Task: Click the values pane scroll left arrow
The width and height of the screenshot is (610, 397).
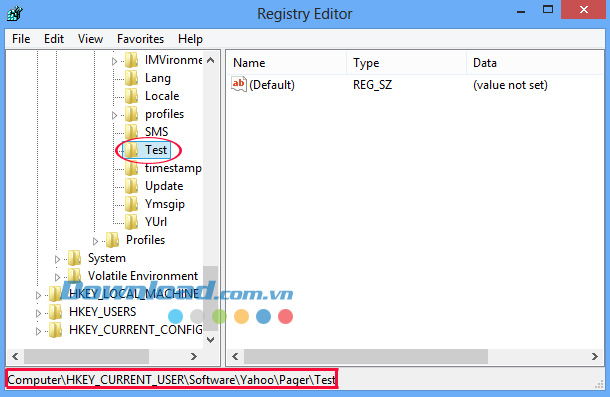Action: tap(235, 356)
